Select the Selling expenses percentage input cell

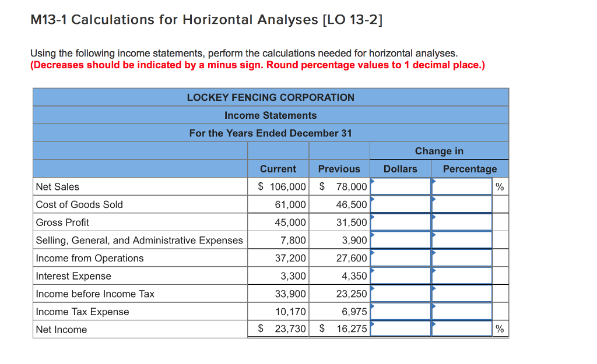coord(461,239)
